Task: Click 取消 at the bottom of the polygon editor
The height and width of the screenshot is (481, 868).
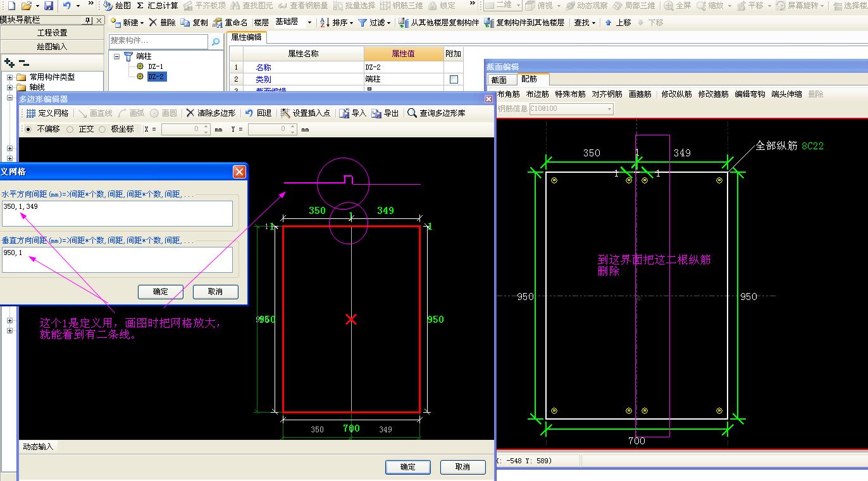Action: 462,467
